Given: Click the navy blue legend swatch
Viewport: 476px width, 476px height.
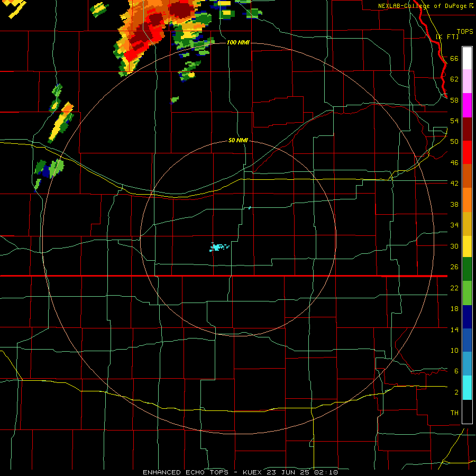Looking at the screenshot, I should tap(467, 317).
